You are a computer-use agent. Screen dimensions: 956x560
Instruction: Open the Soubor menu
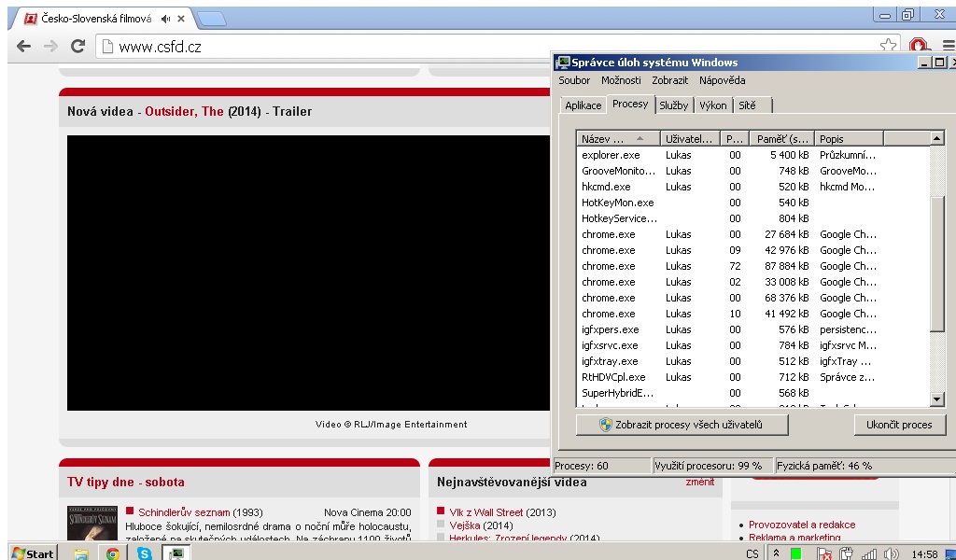(574, 80)
